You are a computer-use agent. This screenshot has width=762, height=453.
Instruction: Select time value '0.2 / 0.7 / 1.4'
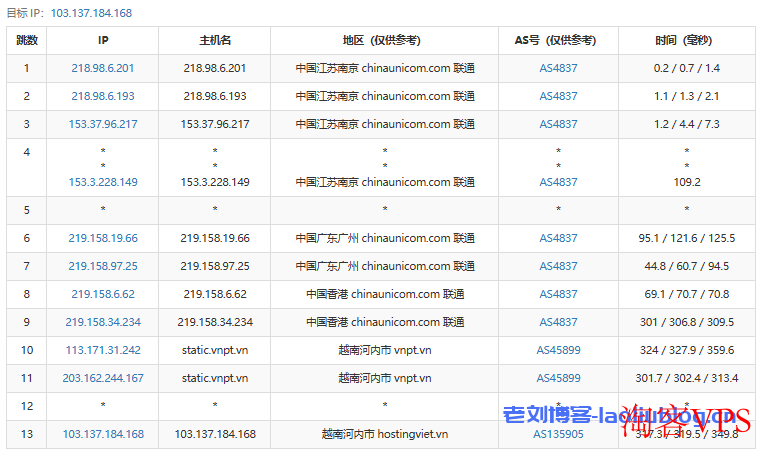tap(687, 68)
